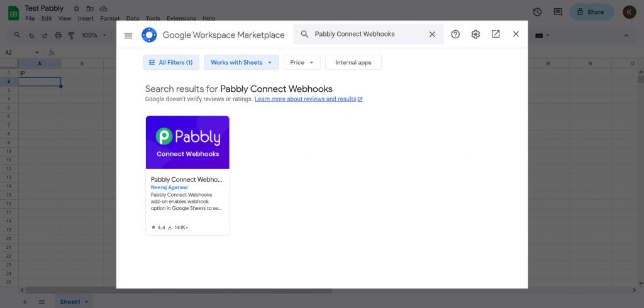Image resolution: width=644 pixels, height=308 pixels.
Task: Open version history clock icon
Action: pos(537,12)
